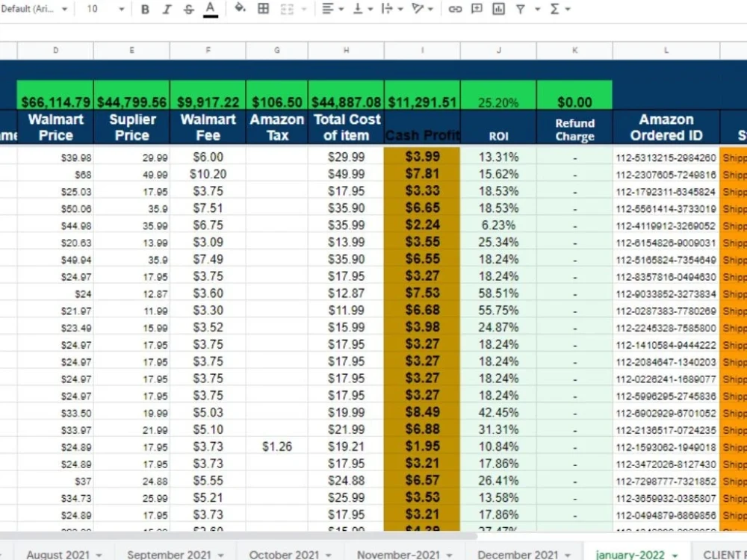Select column D header
This screenshot has width=747, height=560.
[x=55, y=51]
